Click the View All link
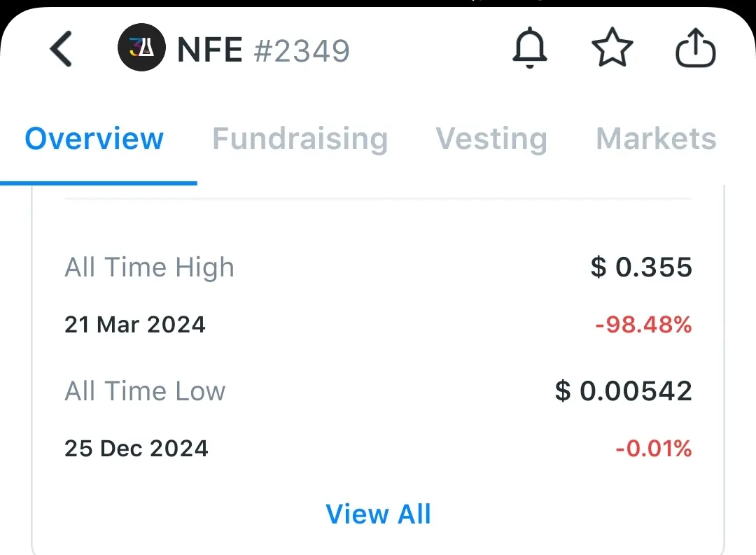Viewport: 756px width, 555px height. tap(379, 514)
